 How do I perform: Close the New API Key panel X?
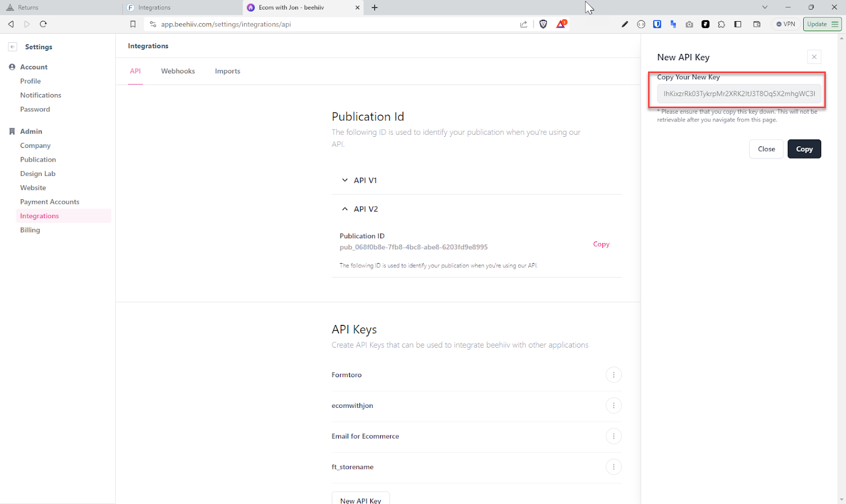[814, 57]
